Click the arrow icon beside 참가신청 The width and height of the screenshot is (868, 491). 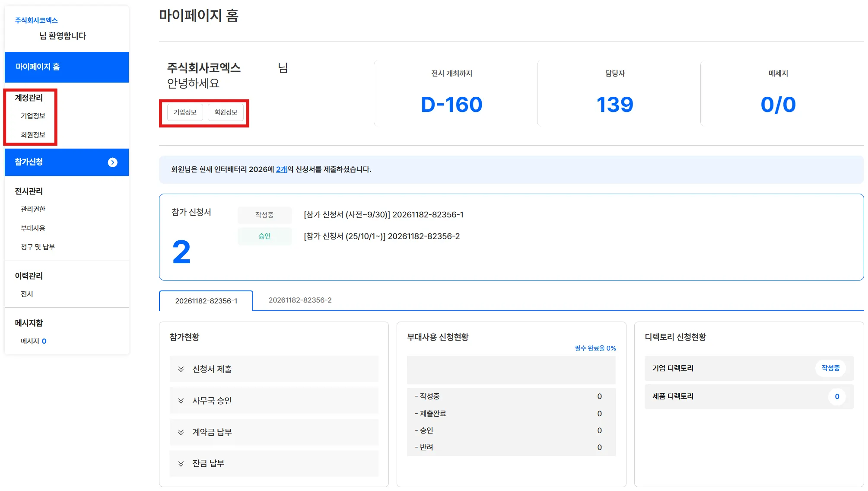click(112, 162)
